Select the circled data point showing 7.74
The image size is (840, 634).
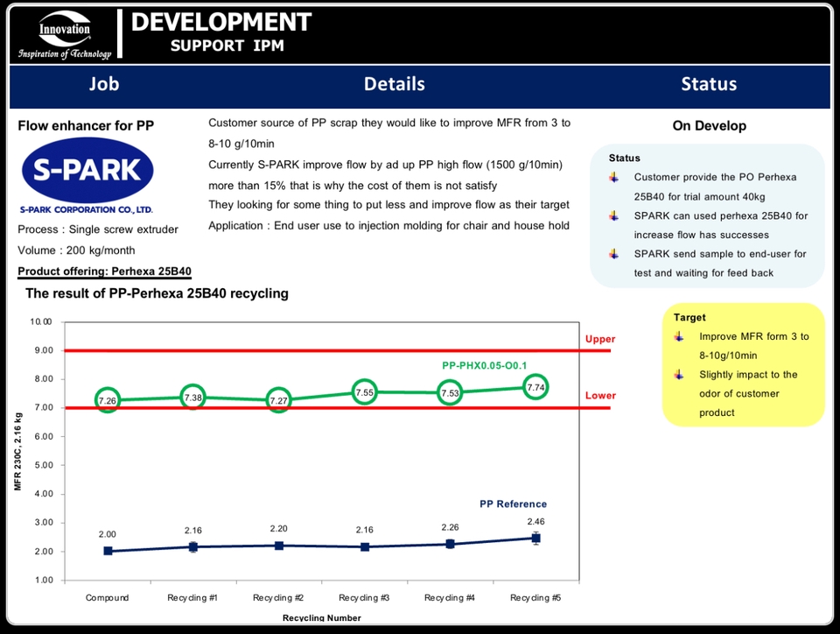click(x=535, y=386)
